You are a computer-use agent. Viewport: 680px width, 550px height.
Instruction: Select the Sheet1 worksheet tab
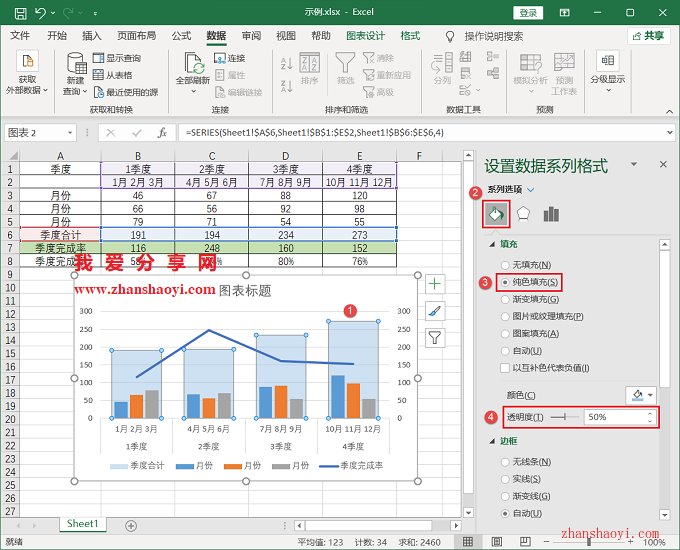point(82,524)
